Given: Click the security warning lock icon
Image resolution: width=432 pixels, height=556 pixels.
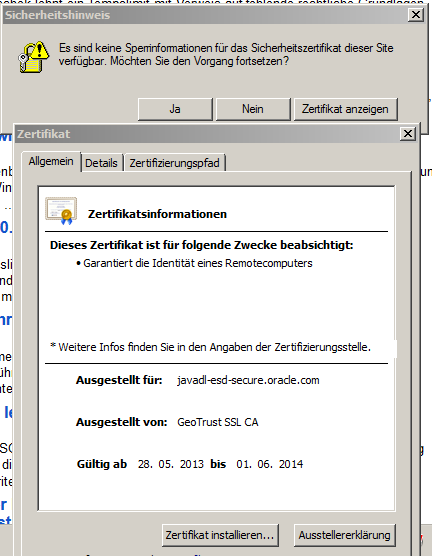Looking at the screenshot, I should tap(34, 57).
